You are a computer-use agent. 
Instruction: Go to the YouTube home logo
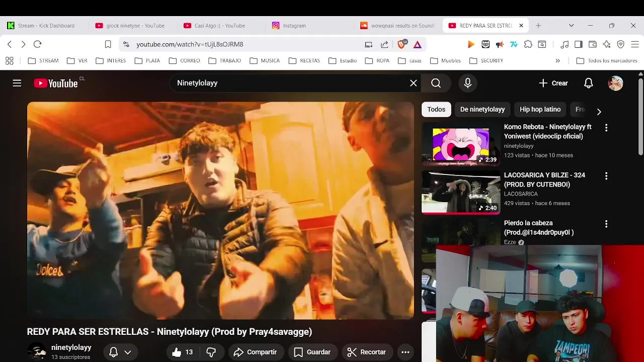tap(56, 83)
